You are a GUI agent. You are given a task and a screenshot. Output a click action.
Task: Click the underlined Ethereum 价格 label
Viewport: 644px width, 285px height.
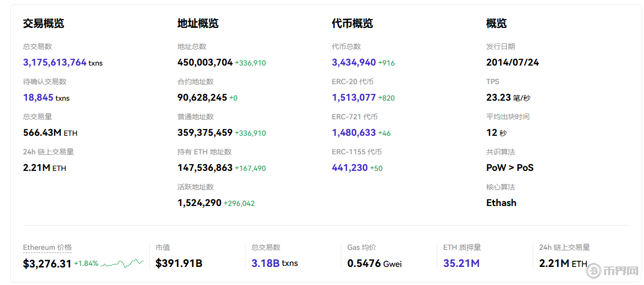coord(47,247)
